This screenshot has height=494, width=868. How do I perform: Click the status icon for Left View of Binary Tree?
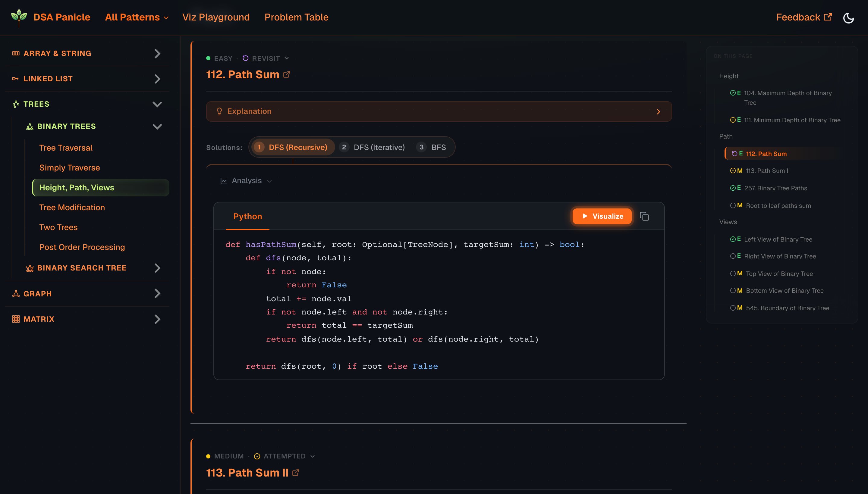[x=733, y=239]
